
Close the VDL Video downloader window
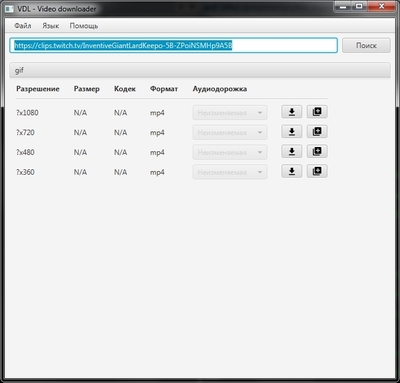[x=382, y=6]
